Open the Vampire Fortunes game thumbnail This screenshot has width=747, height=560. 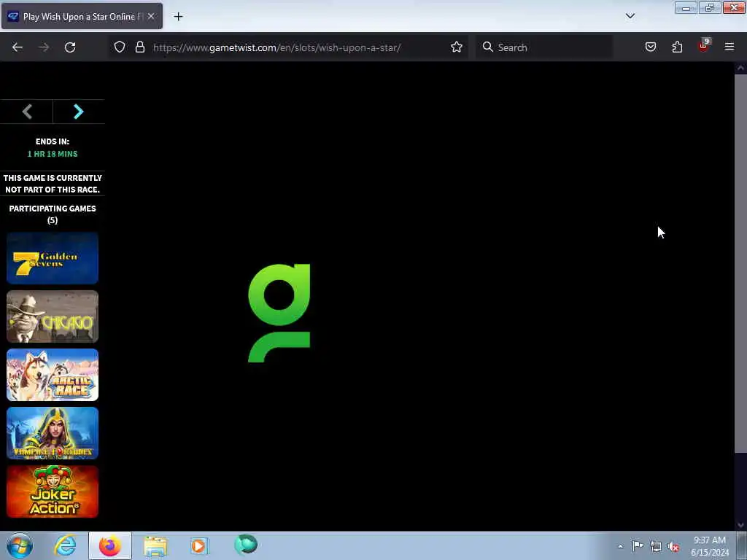[53, 433]
